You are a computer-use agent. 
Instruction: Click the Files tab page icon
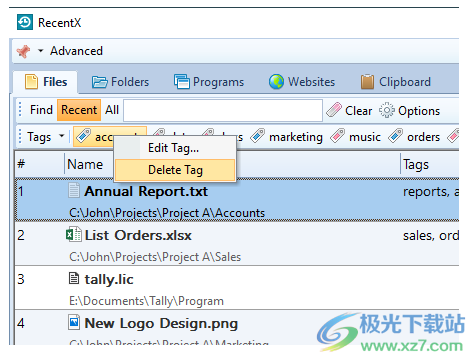click(x=31, y=82)
